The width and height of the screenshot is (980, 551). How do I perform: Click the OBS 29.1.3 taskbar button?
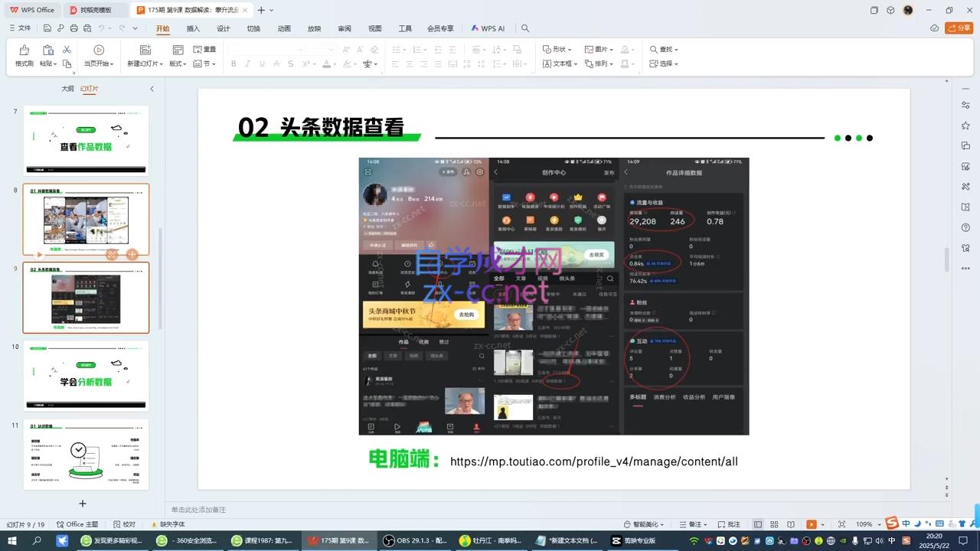[414, 540]
